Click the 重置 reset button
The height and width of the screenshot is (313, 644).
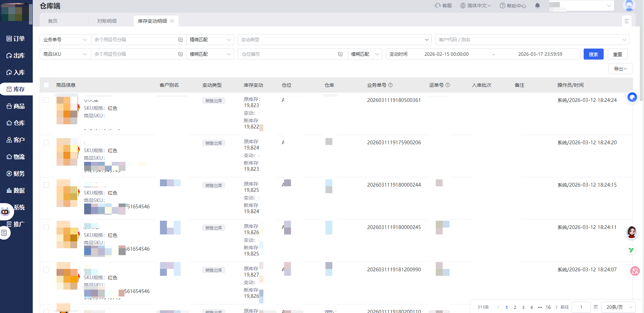pyautogui.click(x=617, y=54)
